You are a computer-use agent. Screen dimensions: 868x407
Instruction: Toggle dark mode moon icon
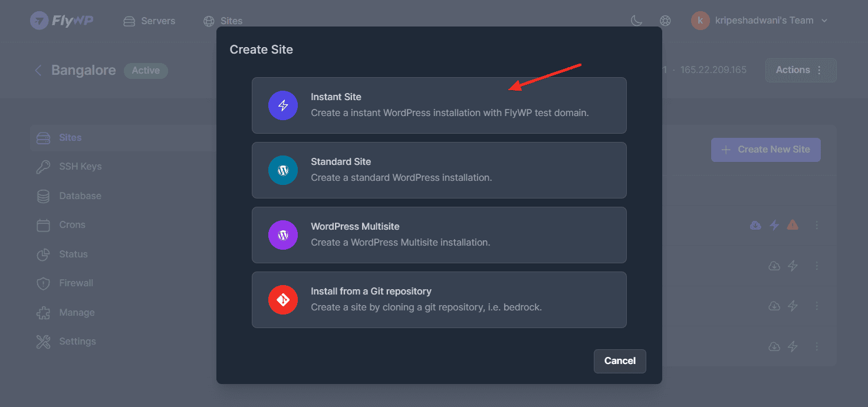click(636, 21)
